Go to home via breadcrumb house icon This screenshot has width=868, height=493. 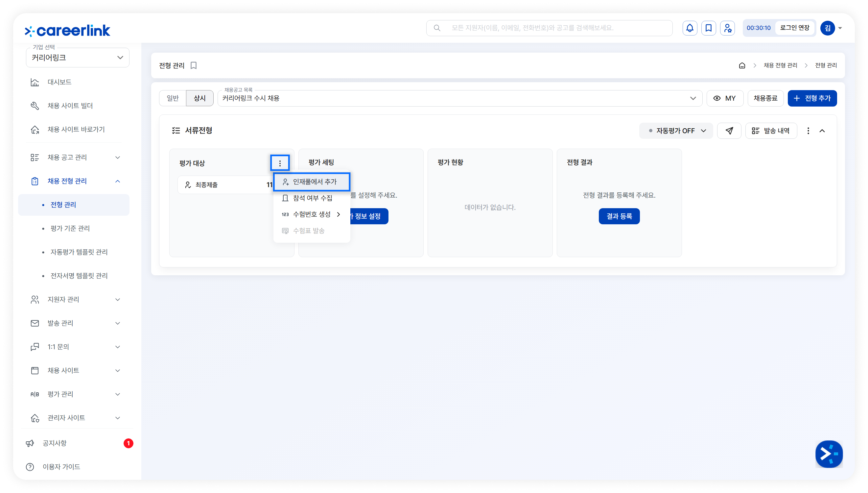click(x=742, y=65)
